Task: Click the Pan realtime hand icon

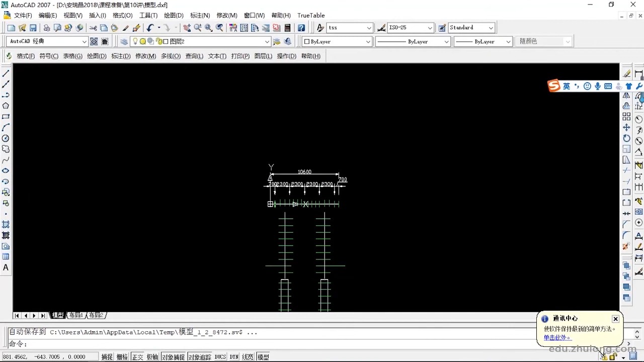Action: tap(187, 28)
